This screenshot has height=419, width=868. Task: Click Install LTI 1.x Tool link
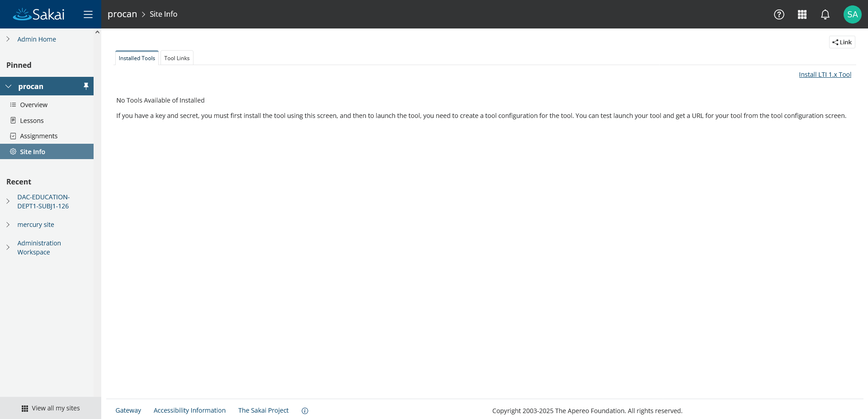click(x=825, y=75)
